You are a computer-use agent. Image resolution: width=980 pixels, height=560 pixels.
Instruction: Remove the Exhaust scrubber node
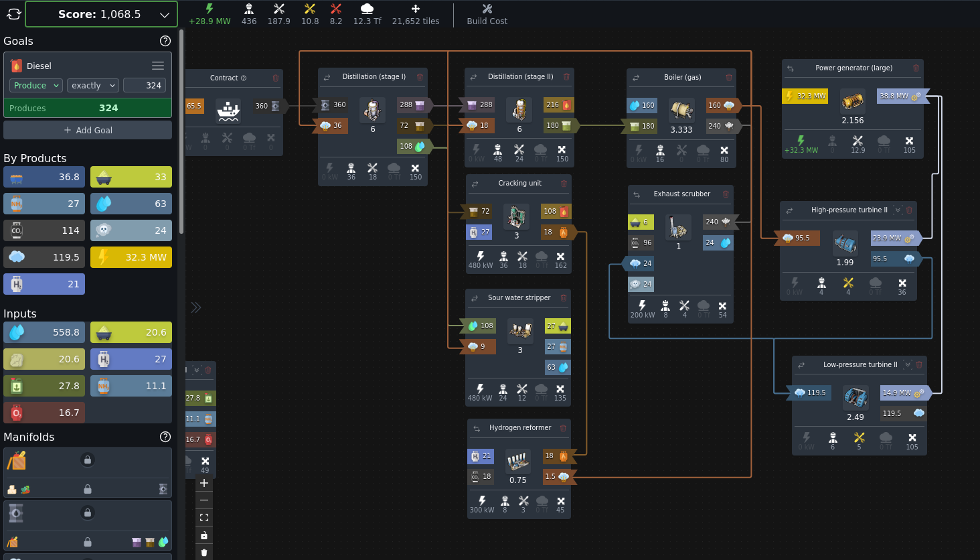click(x=726, y=194)
